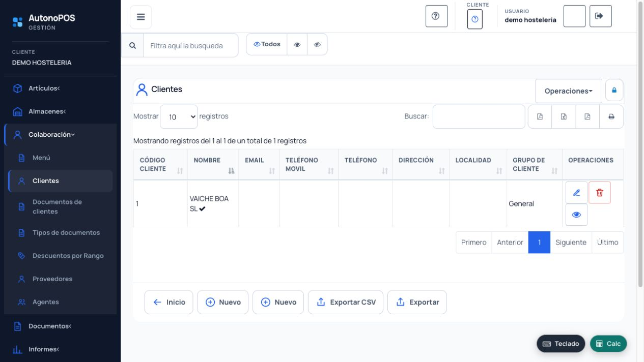The width and height of the screenshot is (644, 362).
Task: Sort by Email column
Action: (259, 165)
